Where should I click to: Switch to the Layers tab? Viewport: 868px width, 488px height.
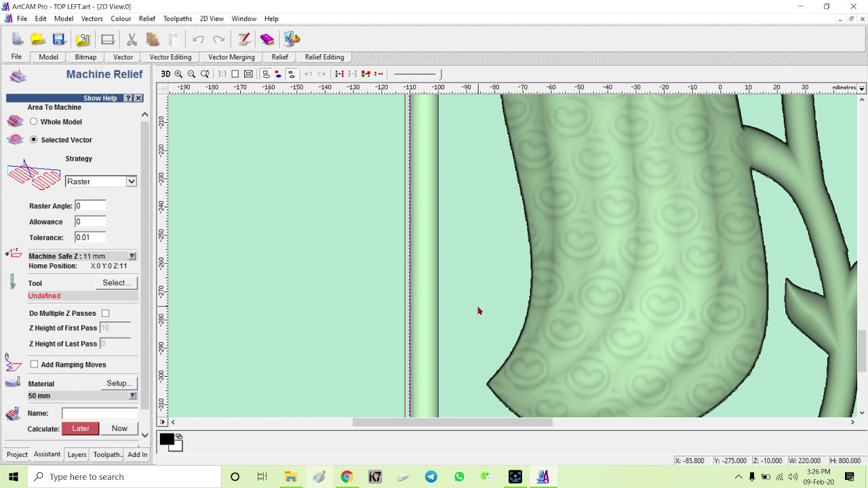[x=77, y=455]
